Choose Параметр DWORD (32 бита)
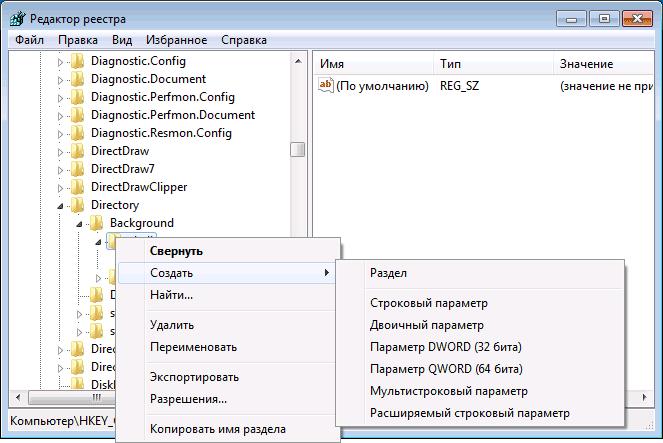 (446, 347)
